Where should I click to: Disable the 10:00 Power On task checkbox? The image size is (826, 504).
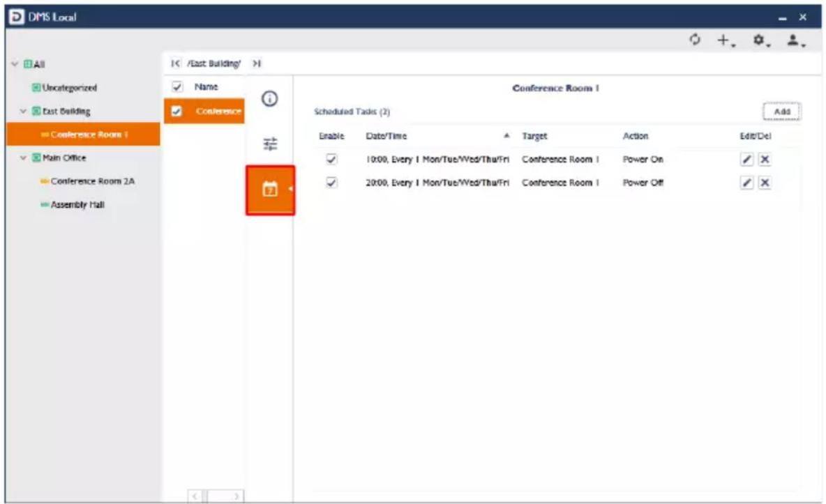coord(331,158)
